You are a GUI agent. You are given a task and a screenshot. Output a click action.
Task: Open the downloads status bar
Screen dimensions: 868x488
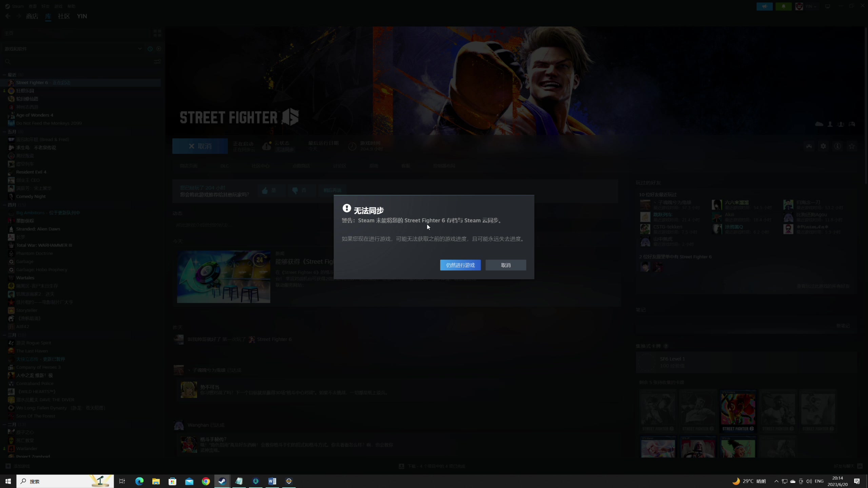coord(432,466)
